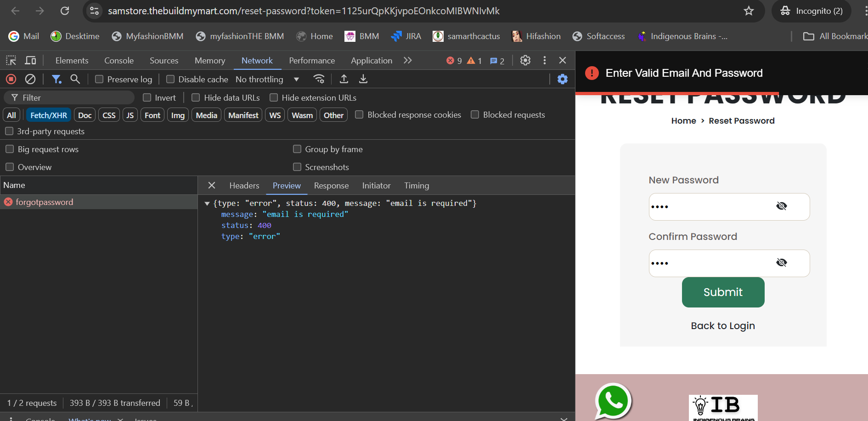This screenshot has height=421, width=868.
Task: Show Confirm Password with eye icon
Action: 782,262
